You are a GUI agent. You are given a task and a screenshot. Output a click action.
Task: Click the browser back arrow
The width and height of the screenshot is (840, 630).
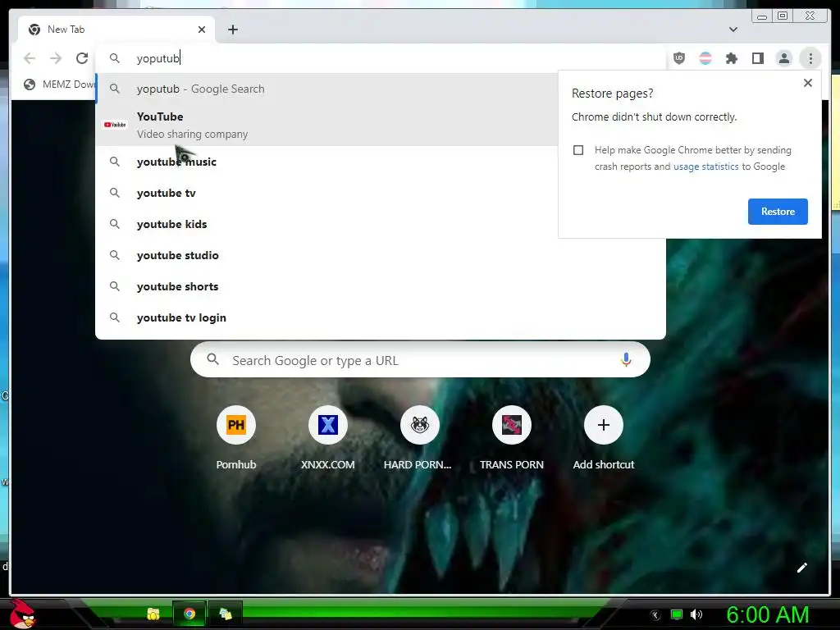30,58
